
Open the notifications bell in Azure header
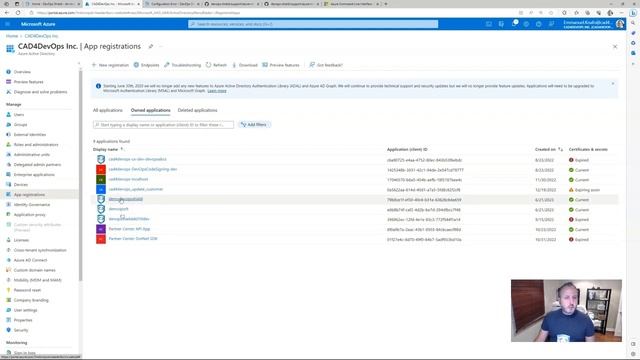click(514, 24)
